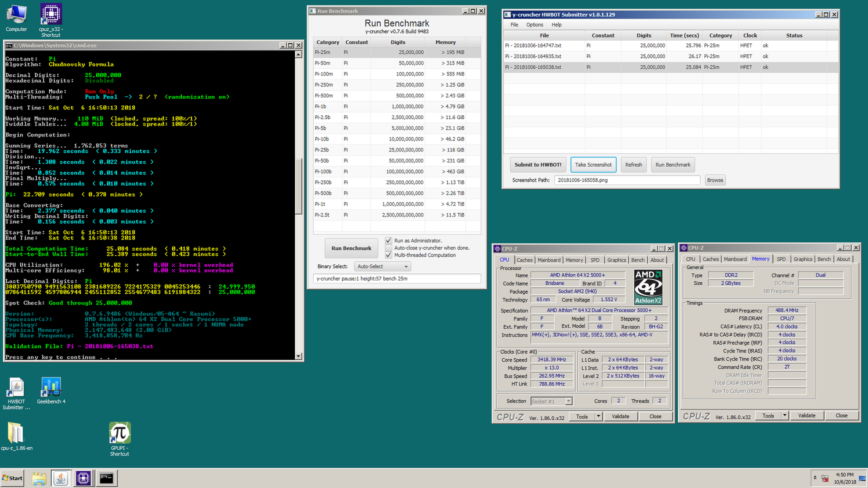868x488 pixels.
Task: Switch to the CPU-Z taskbar icon
Action: pyautogui.click(x=83, y=478)
